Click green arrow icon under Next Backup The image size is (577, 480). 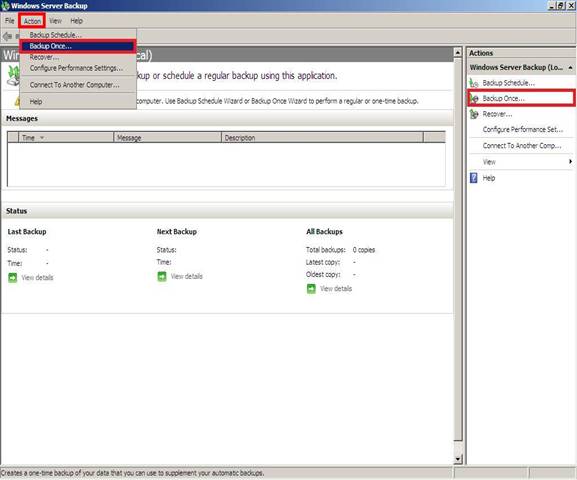162,276
